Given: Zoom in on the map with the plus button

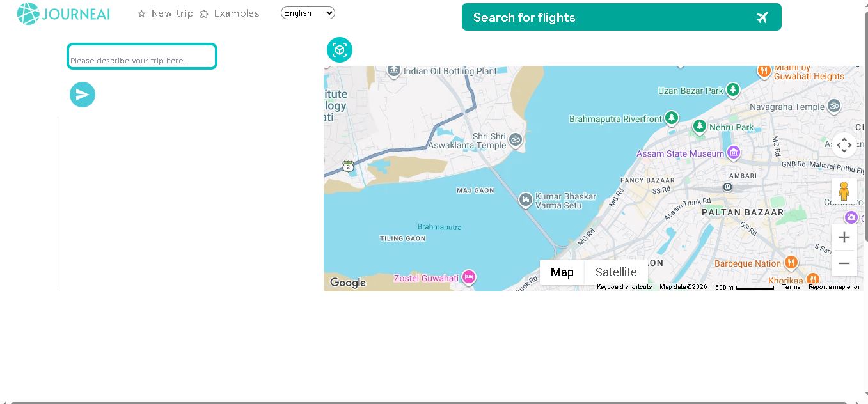Looking at the screenshot, I should click(x=844, y=237).
